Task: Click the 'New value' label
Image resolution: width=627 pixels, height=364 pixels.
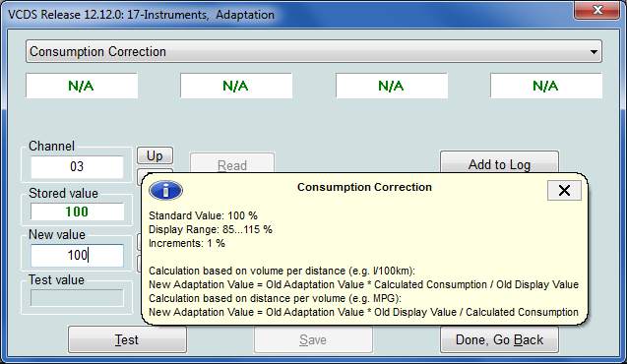Action: [x=57, y=234]
